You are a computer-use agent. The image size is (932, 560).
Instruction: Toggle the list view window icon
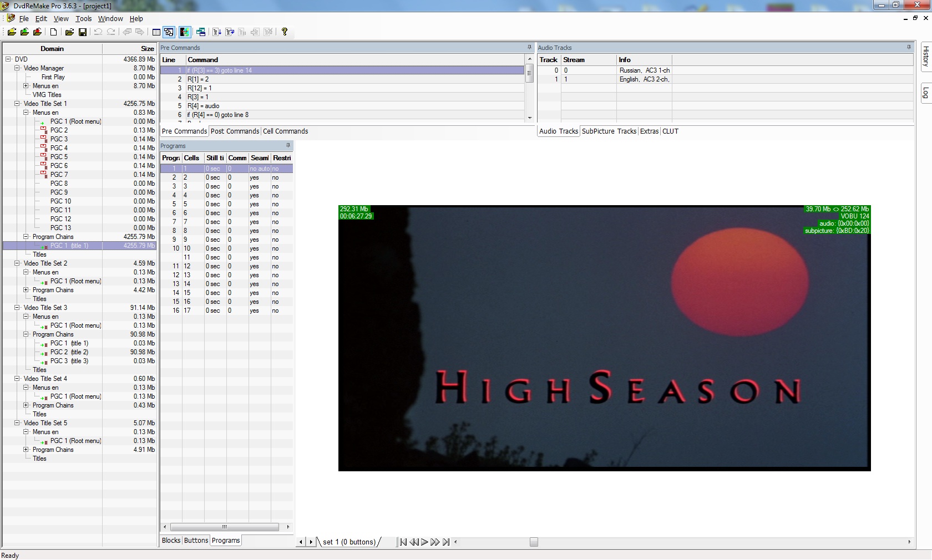156,32
